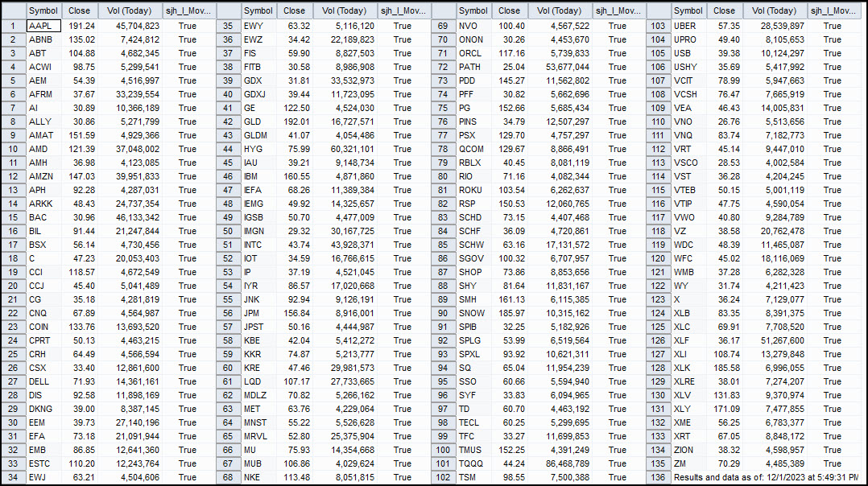This screenshot has height=486, width=868.
Task: Click the IBM close price 160.55
Action: point(294,176)
